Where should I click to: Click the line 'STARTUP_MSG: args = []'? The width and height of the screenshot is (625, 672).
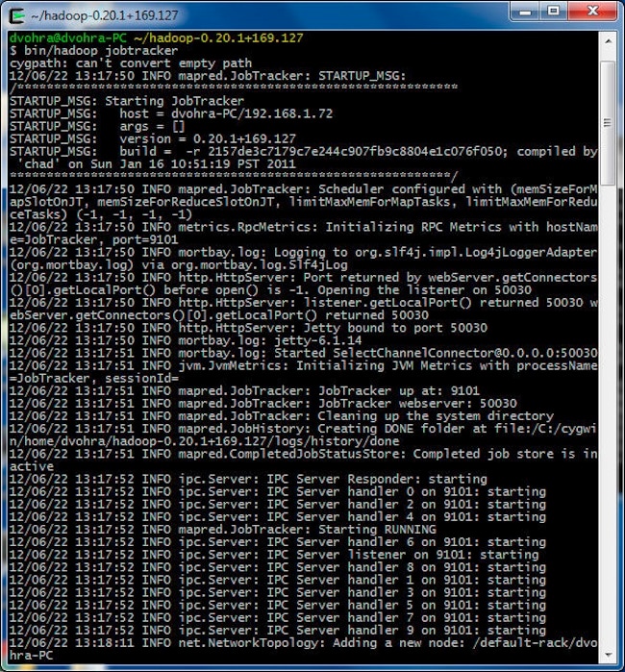point(97,127)
